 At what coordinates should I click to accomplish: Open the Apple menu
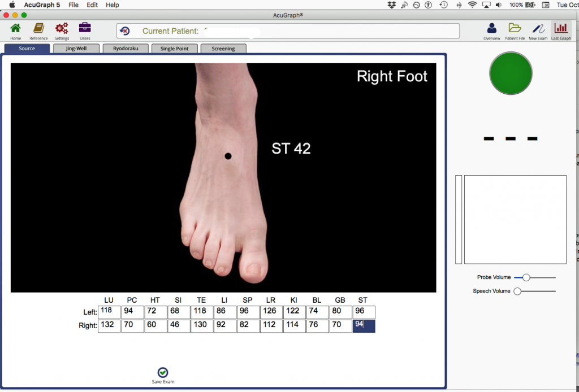[12, 5]
